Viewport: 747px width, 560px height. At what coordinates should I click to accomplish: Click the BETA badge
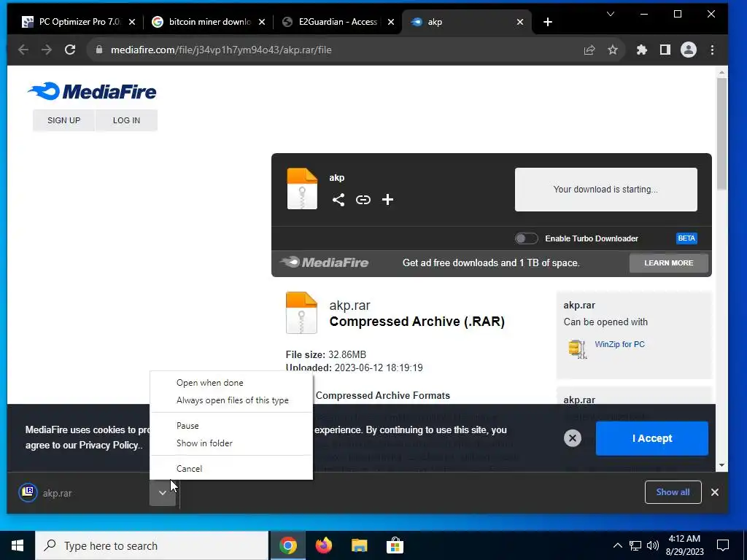coord(686,238)
